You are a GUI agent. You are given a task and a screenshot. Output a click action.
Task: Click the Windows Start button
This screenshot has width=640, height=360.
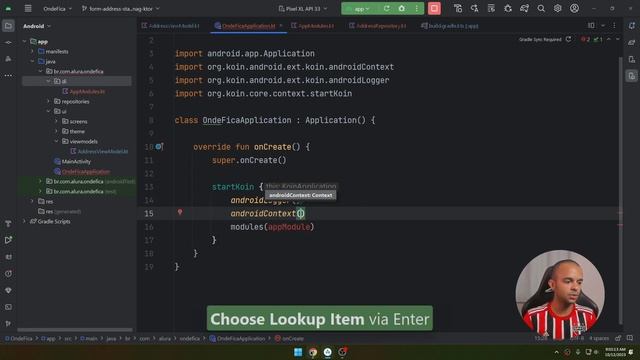298,352
